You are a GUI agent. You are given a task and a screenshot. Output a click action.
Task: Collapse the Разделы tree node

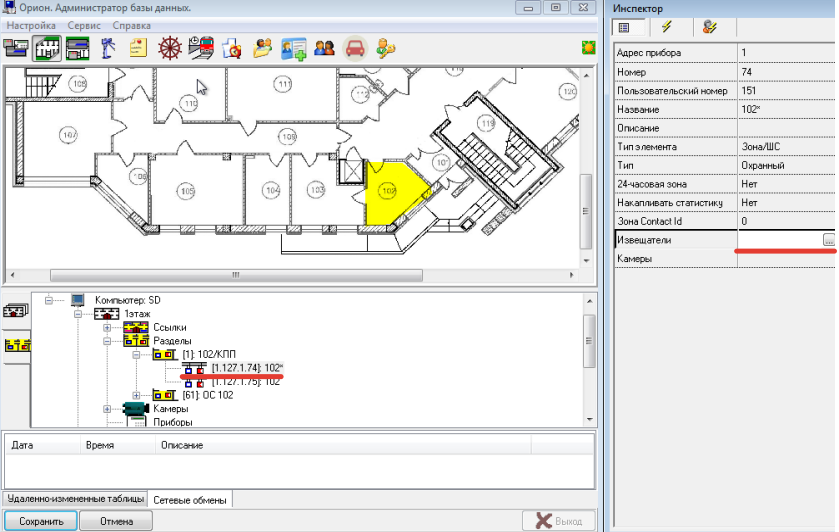click(x=108, y=341)
